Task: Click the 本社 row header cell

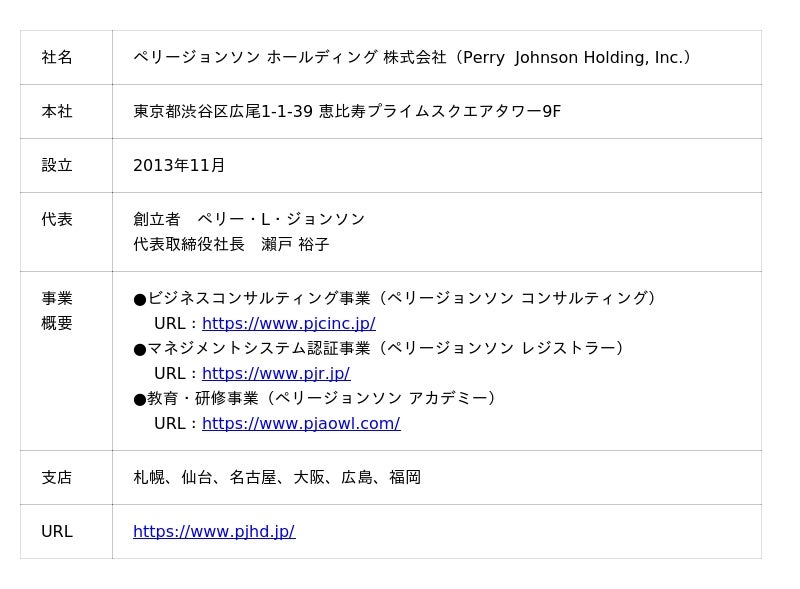Action: coord(66,111)
